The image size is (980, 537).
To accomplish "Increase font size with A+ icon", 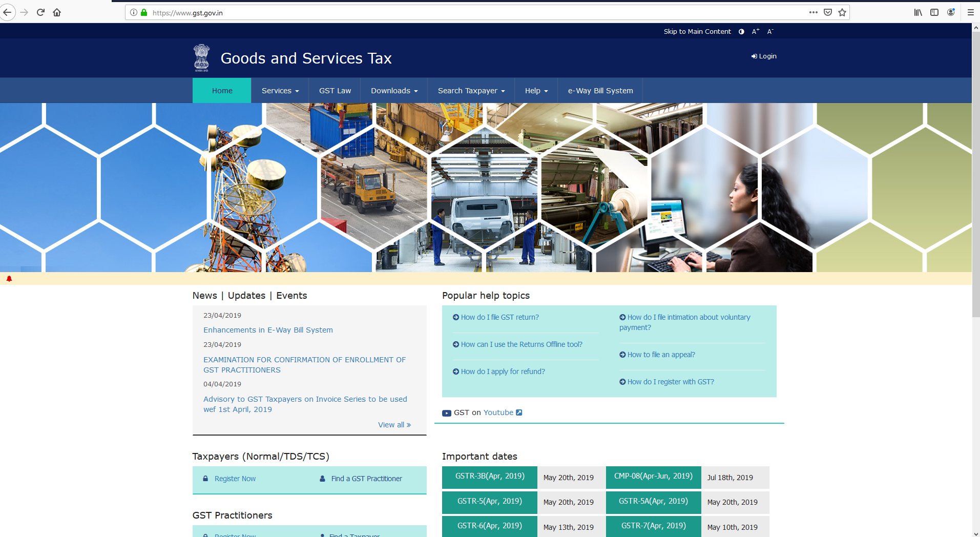I will click(x=756, y=32).
